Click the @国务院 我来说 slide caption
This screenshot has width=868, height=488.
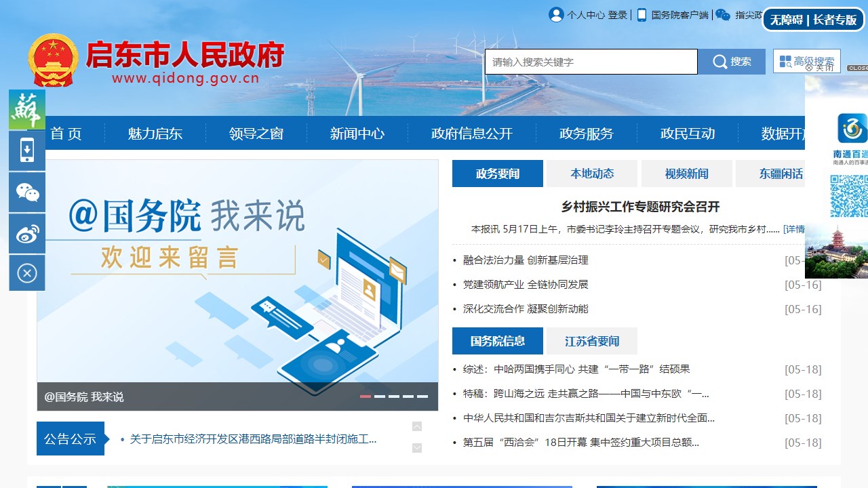[x=84, y=397]
